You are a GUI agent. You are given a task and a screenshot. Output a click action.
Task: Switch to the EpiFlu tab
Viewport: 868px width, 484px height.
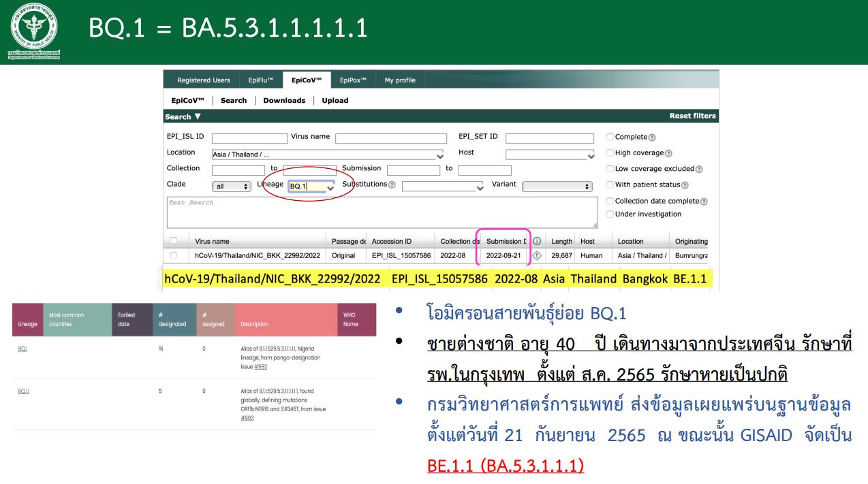(260, 80)
